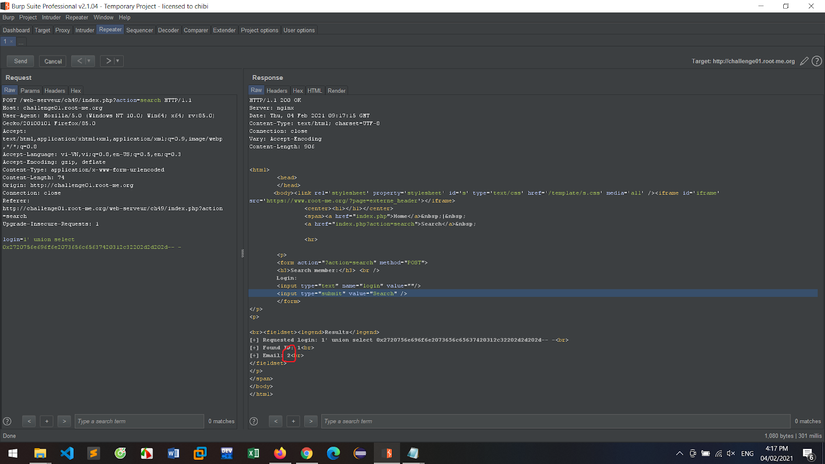Viewport: 825px width, 464px height.
Task: Launch Firefox from the taskbar
Action: pos(280,453)
